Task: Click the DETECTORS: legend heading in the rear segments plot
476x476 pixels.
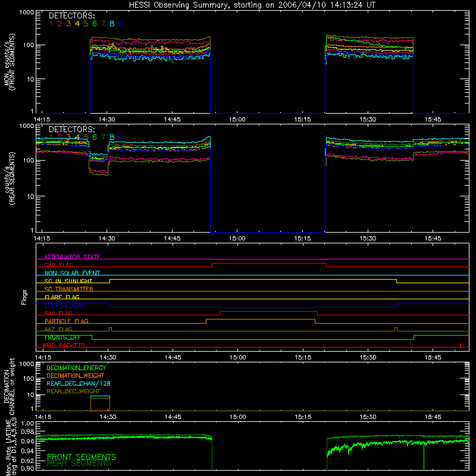Action: [71, 129]
